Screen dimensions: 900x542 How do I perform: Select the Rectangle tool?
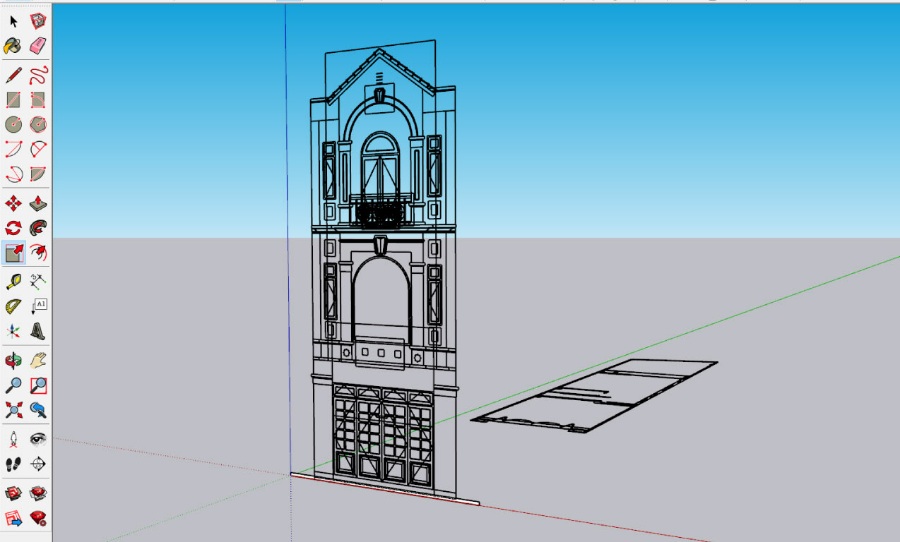pos(13,100)
